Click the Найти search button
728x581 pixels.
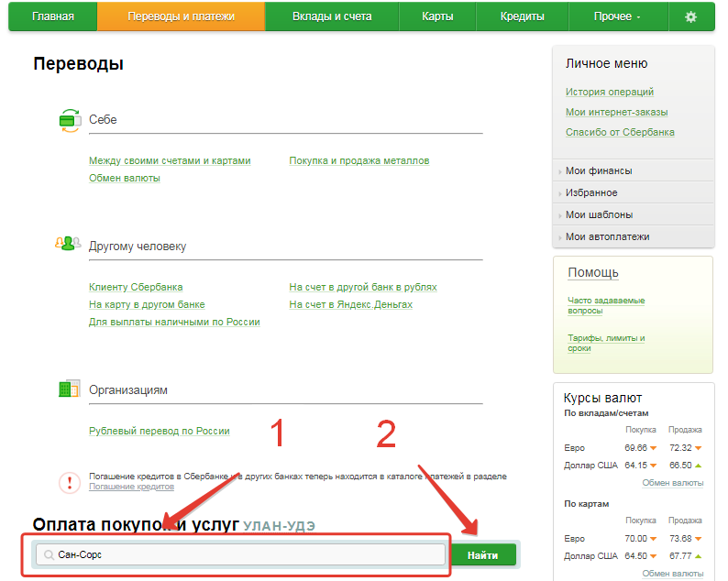483,555
